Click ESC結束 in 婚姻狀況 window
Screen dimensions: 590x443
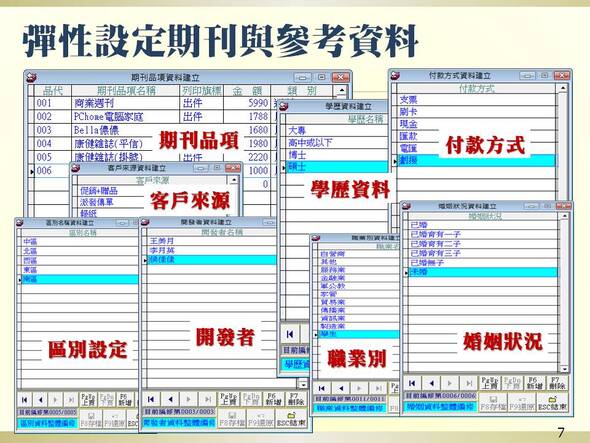click(552, 403)
